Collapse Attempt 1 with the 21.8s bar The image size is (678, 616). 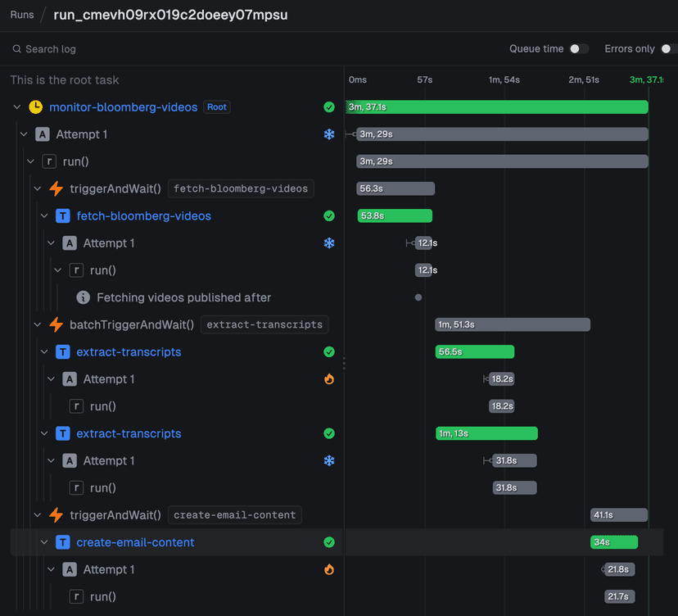[51, 569]
